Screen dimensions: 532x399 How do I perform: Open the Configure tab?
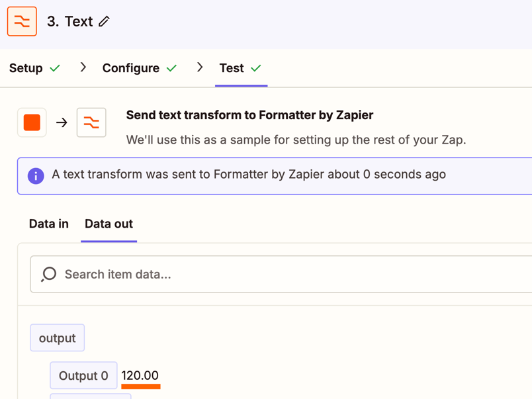tap(140, 68)
